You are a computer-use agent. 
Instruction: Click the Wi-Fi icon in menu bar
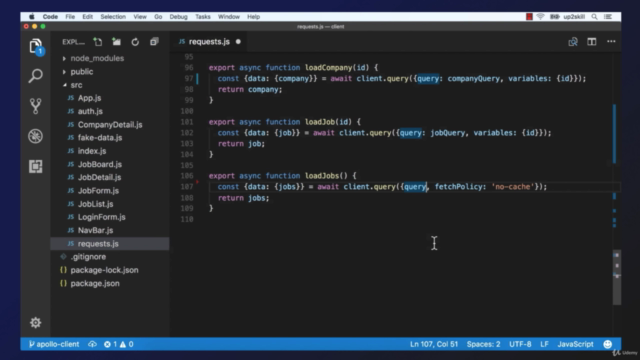[x=540, y=17]
